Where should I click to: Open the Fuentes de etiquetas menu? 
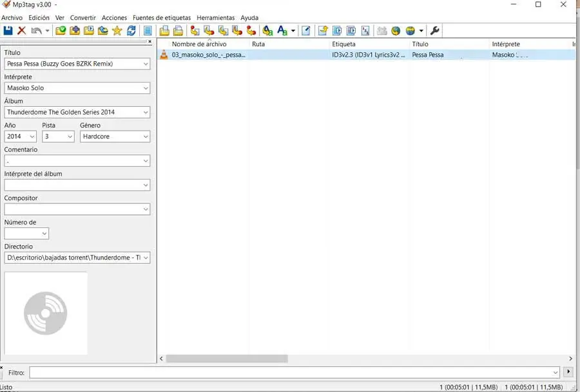click(x=162, y=18)
